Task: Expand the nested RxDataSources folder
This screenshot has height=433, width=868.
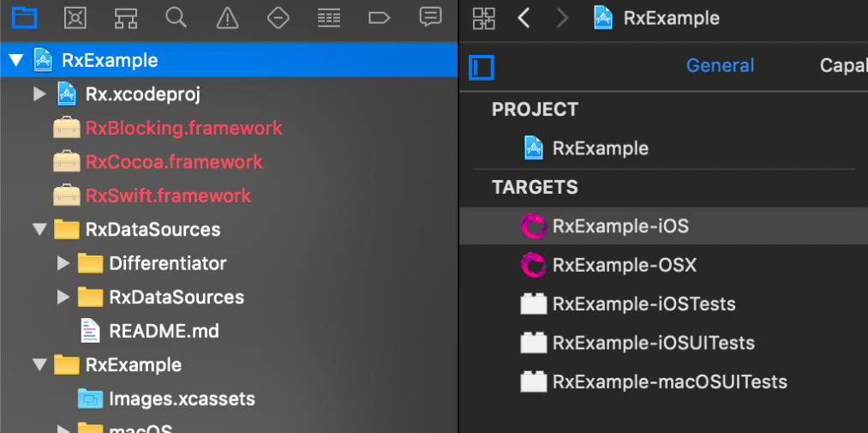Action: (x=63, y=298)
